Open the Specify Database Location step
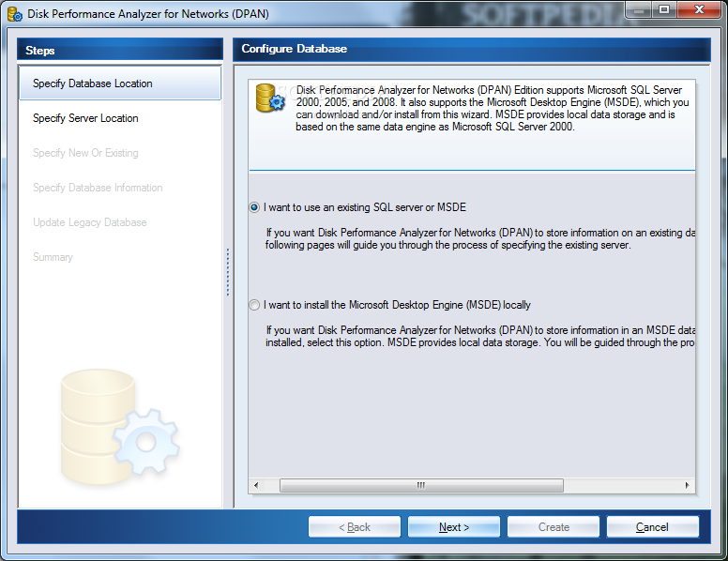 tap(120, 83)
